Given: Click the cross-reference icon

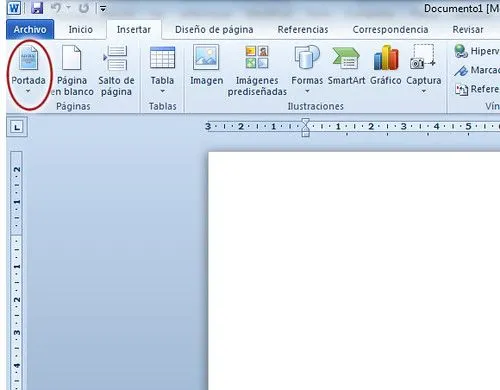Looking at the screenshot, I should click(x=462, y=89).
